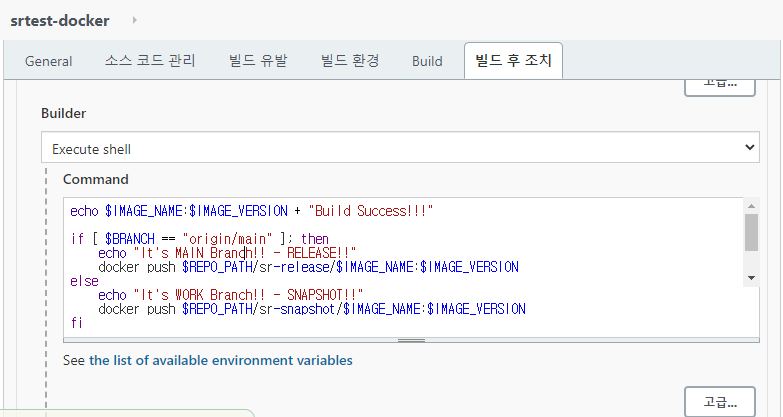Click the Command section label

tap(95, 179)
